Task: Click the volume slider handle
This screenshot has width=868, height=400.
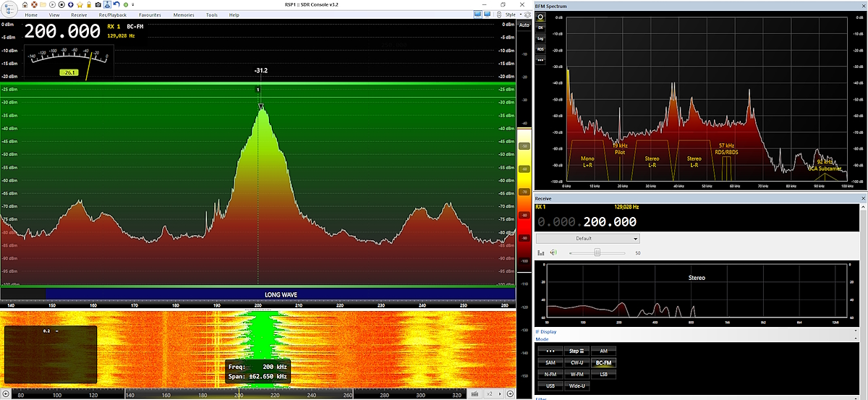Action: click(x=597, y=252)
